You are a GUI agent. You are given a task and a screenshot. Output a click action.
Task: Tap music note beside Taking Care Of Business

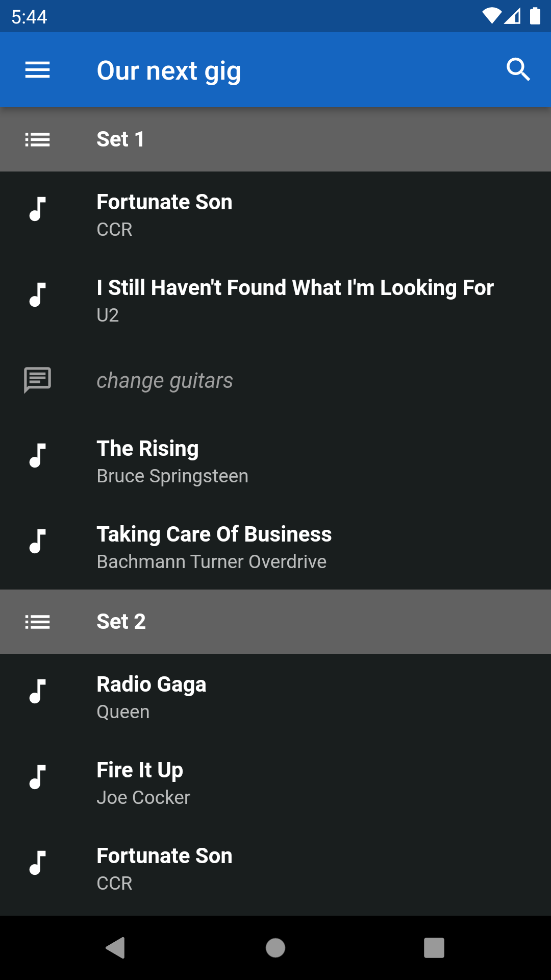(x=37, y=541)
